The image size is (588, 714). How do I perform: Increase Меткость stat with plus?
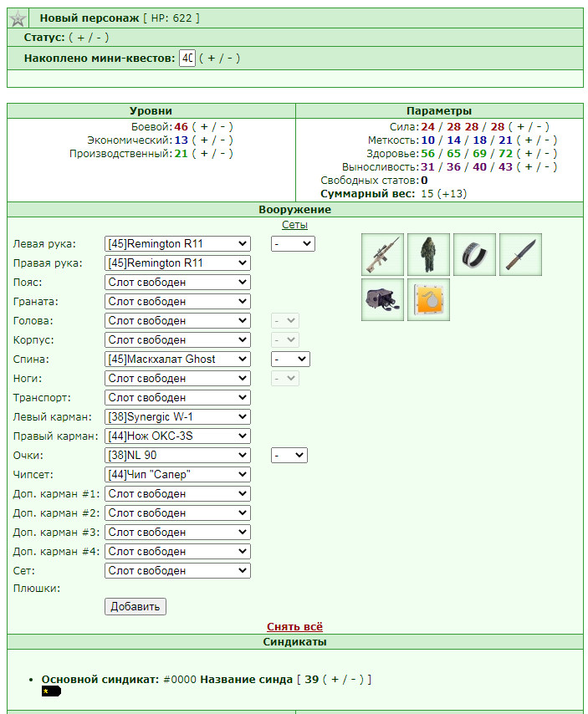tap(529, 140)
